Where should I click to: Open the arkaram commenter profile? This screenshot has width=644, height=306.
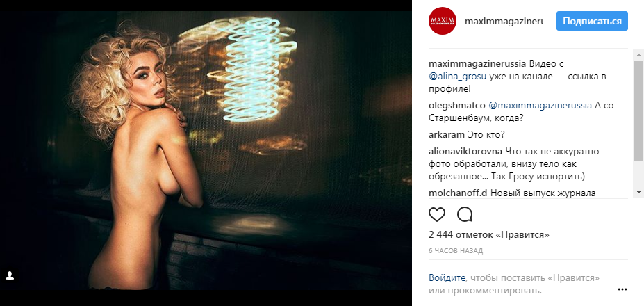pos(446,134)
